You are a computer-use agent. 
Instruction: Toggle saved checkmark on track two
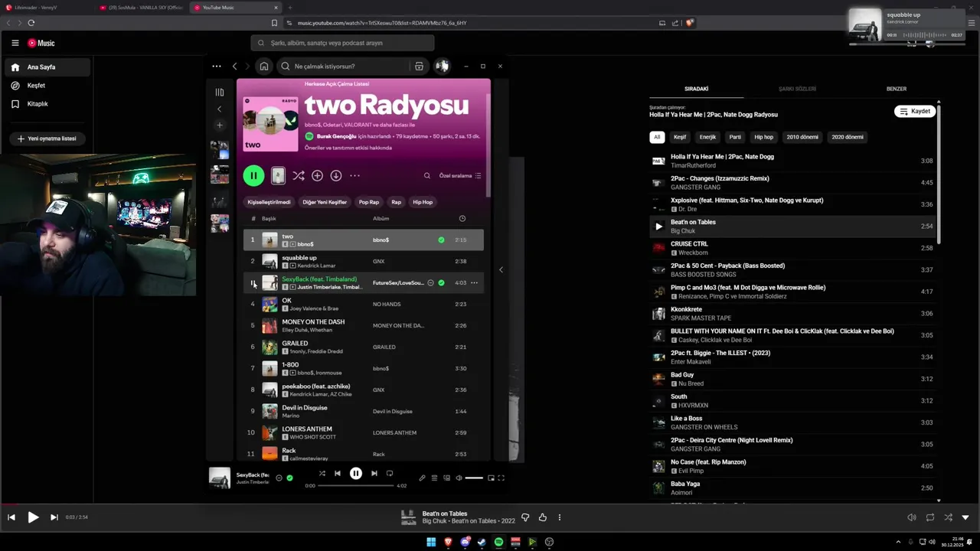pos(441,240)
